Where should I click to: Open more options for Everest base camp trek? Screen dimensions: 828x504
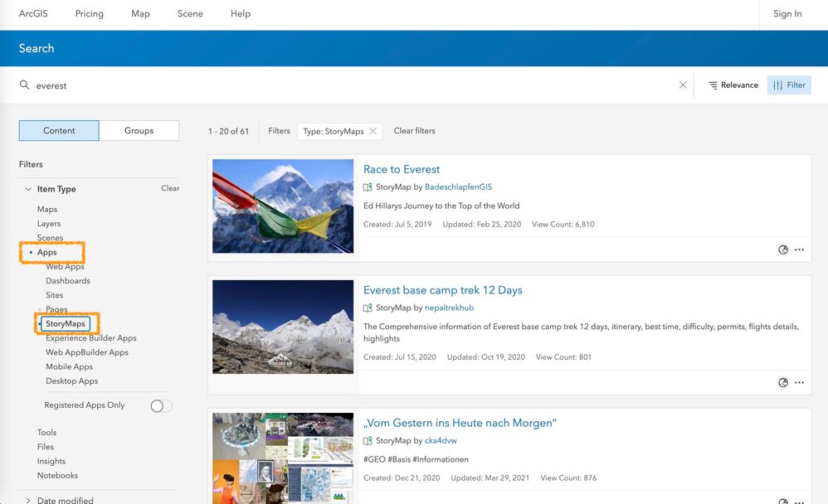tap(800, 383)
